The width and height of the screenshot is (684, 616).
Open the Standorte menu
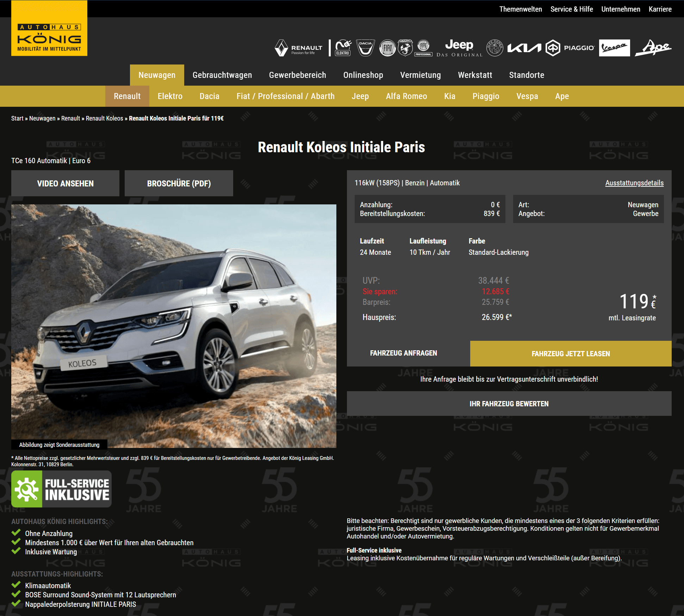[x=527, y=75]
